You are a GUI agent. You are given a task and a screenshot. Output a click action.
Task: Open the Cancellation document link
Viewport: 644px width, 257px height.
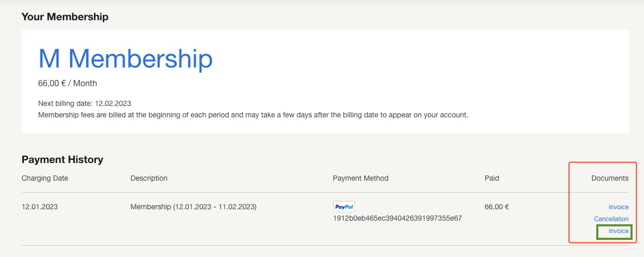tap(611, 219)
